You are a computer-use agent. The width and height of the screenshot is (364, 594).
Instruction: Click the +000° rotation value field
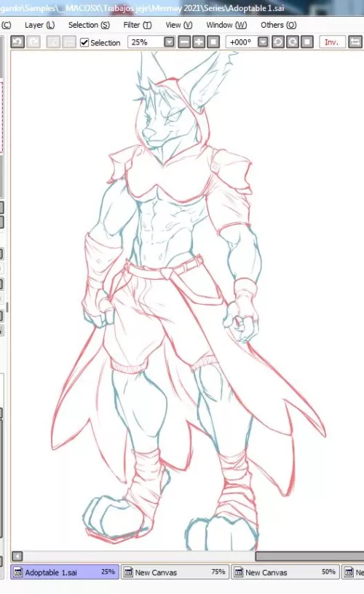(242, 42)
